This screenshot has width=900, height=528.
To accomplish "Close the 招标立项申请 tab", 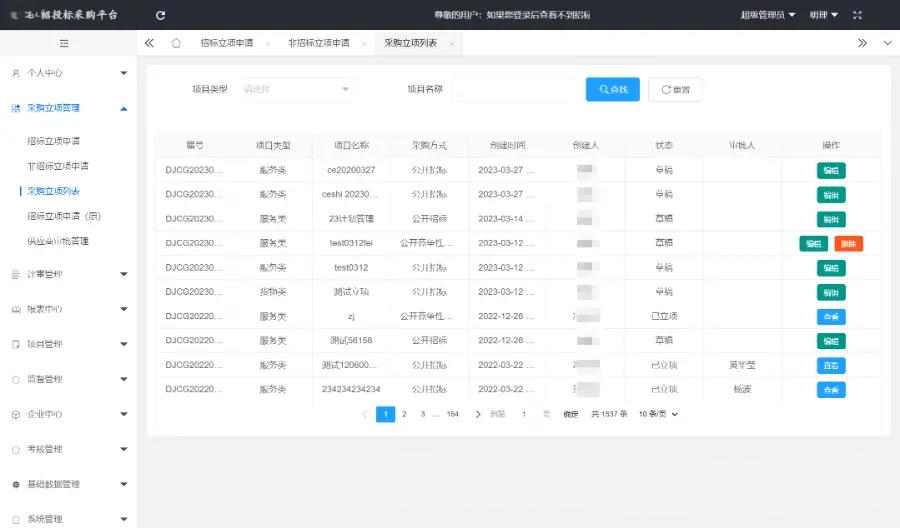I will (267, 44).
